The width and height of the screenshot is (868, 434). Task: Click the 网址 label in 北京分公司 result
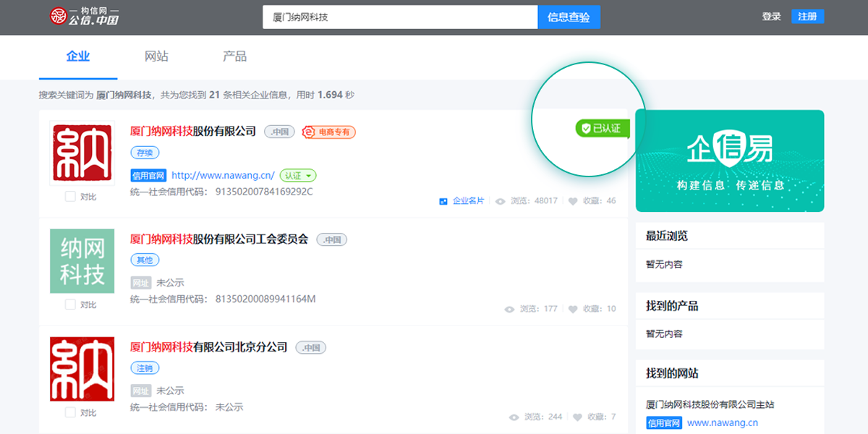coord(140,391)
